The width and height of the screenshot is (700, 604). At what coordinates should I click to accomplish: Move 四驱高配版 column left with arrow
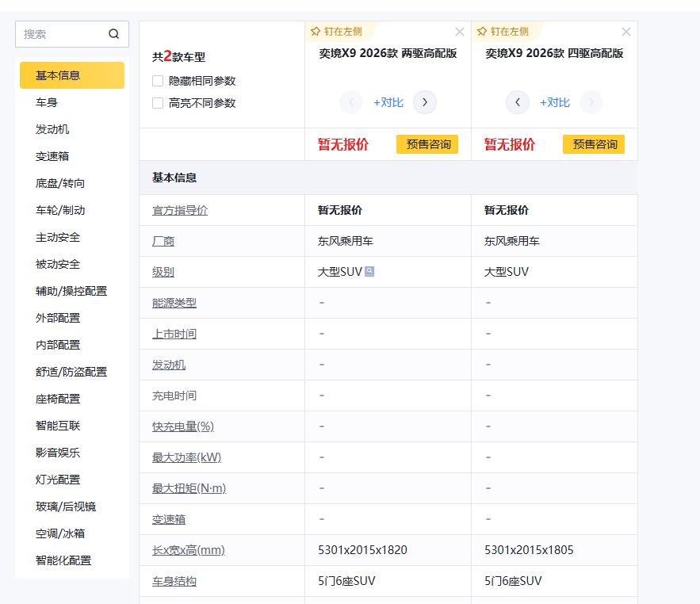(518, 102)
